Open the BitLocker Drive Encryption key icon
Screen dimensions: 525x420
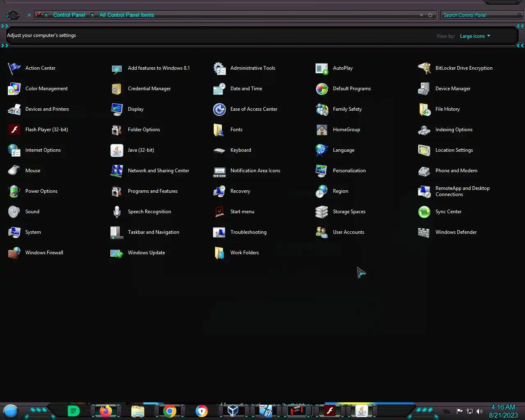pos(425,68)
